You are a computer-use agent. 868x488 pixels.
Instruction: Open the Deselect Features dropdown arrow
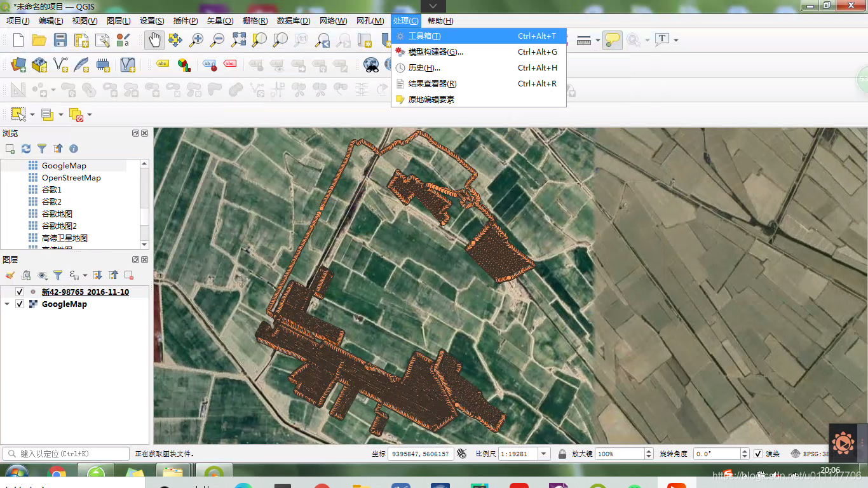point(90,114)
